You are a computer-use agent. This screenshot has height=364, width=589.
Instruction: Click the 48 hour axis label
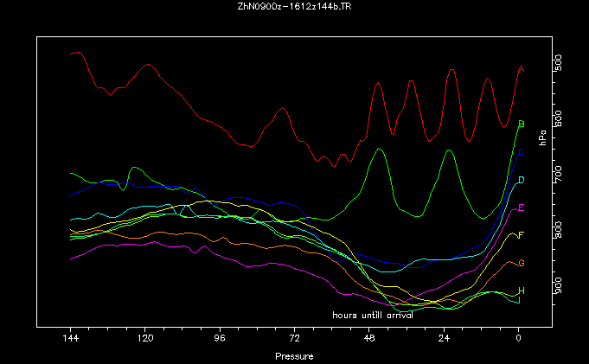pos(369,338)
